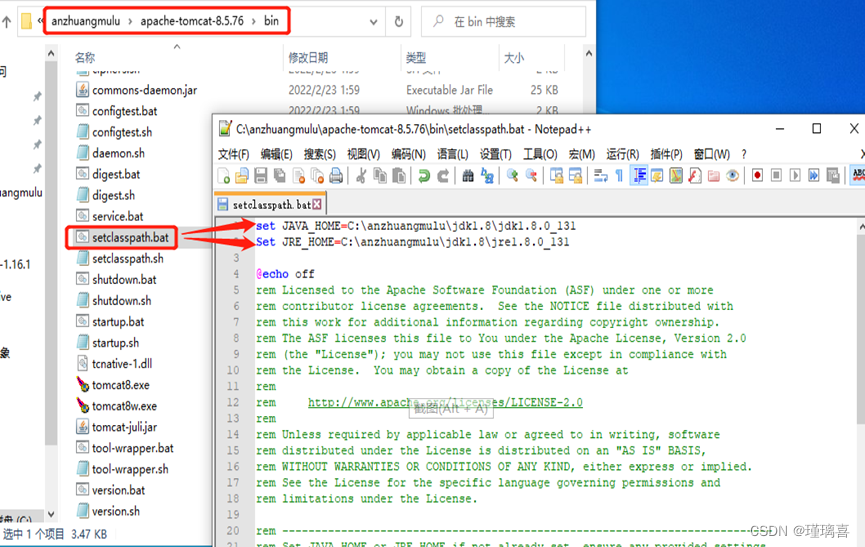Toggle synchronized horizontal scrolling
This screenshot has width=865, height=547.
tap(575, 176)
